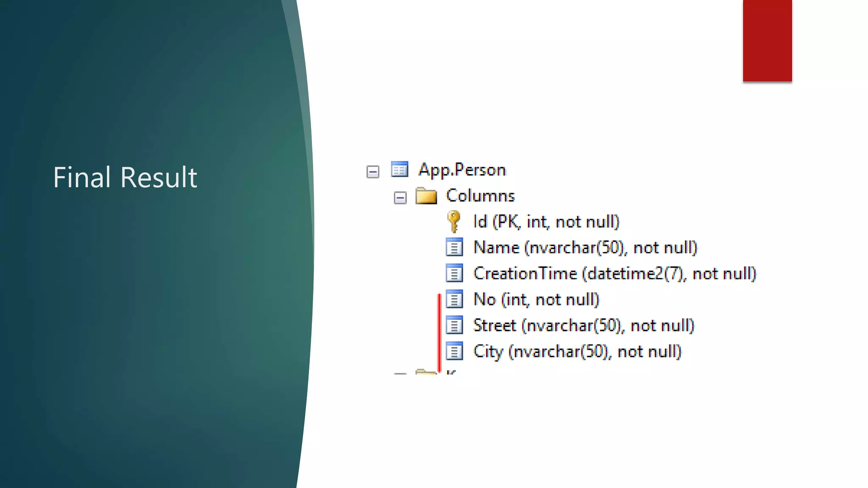
Task: Click the primary key icon for Id
Action: click(453, 222)
